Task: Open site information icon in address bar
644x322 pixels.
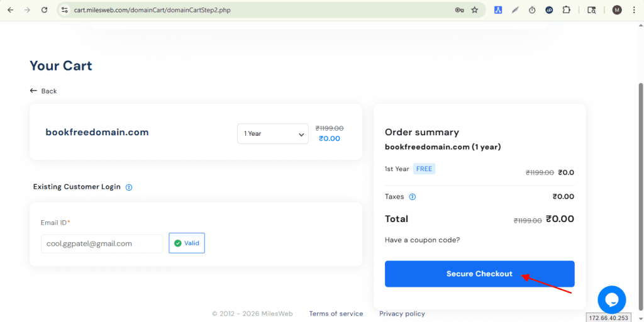Action: [64, 10]
